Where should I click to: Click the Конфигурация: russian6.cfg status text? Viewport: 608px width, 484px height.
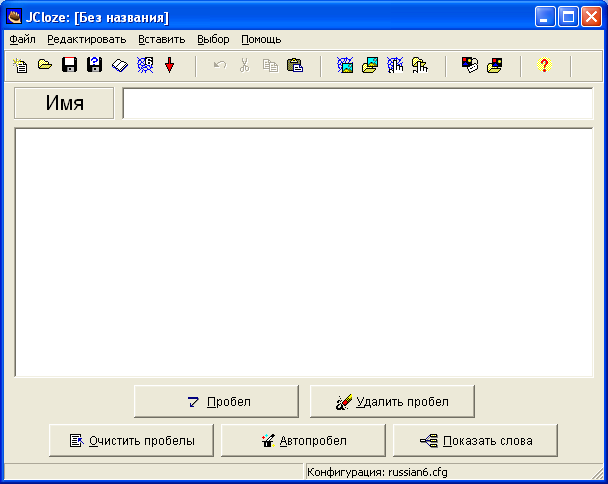(377, 472)
